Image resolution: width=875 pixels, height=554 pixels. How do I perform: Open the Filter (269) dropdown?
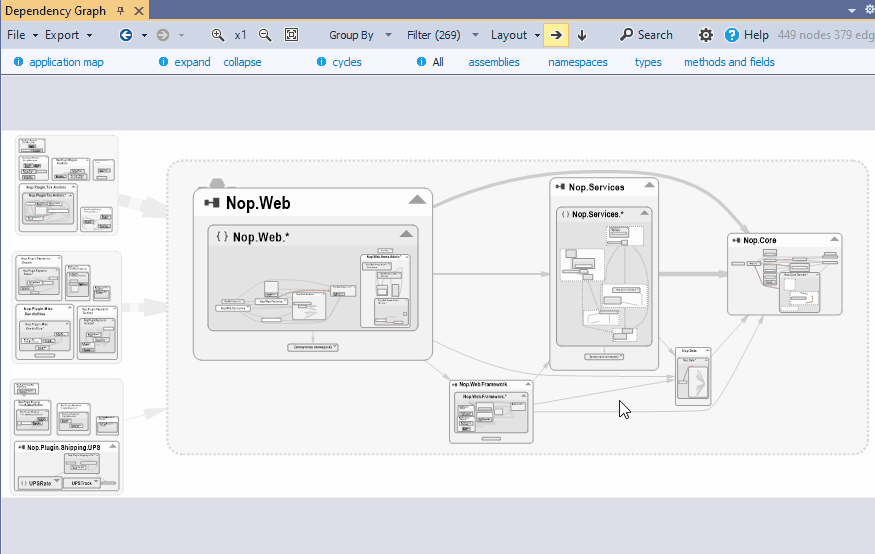[443, 35]
